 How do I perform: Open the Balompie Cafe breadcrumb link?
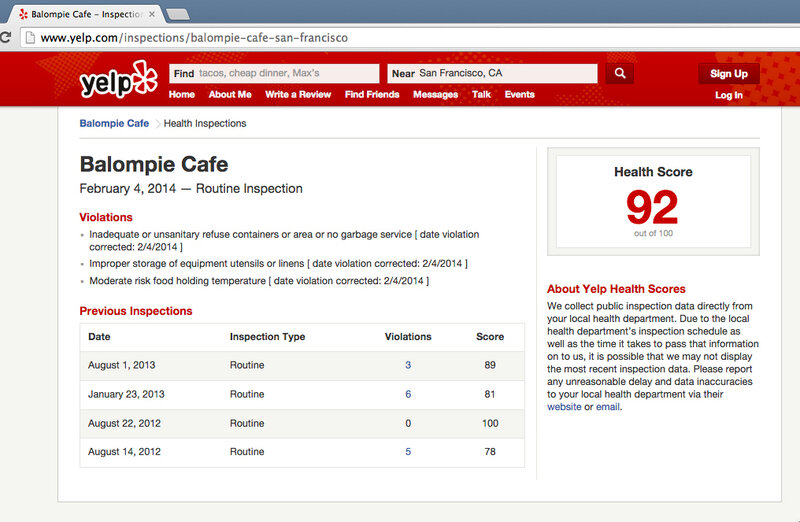pyautogui.click(x=114, y=123)
